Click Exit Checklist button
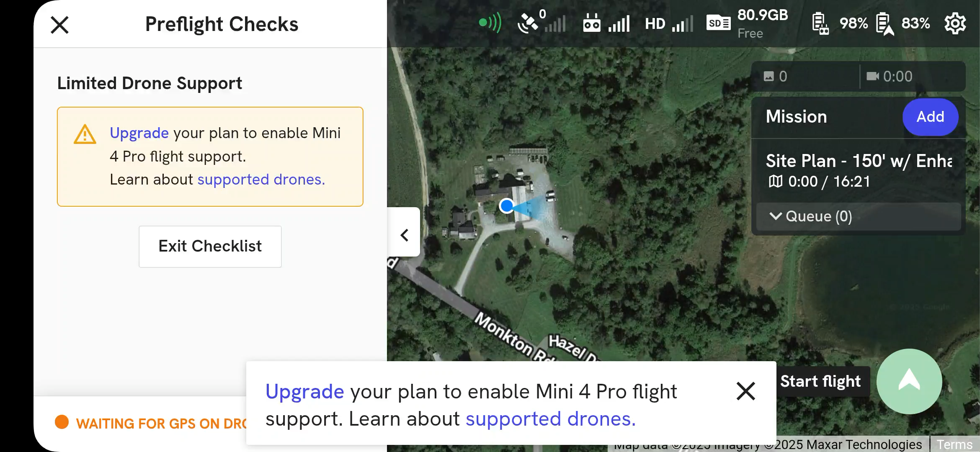Viewport: 980px width, 452px height. [x=210, y=247]
